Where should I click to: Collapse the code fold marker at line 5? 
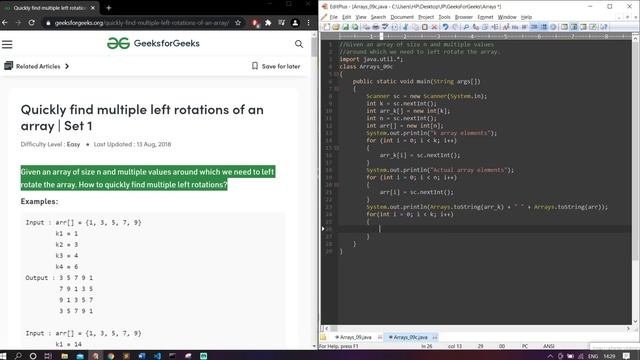click(336, 74)
